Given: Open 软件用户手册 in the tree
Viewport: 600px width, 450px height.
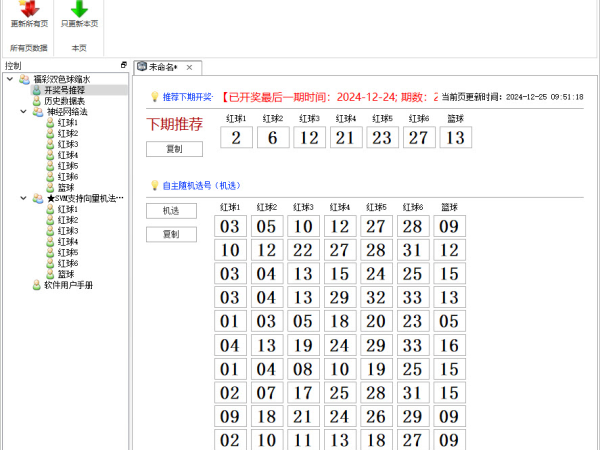Looking at the screenshot, I should click(x=68, y=285).
